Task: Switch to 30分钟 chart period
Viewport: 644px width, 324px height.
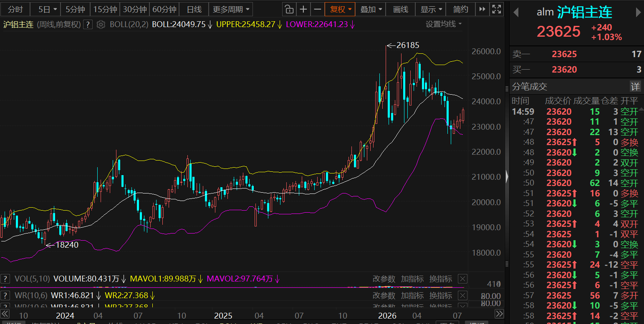Action: coord(135,9)
